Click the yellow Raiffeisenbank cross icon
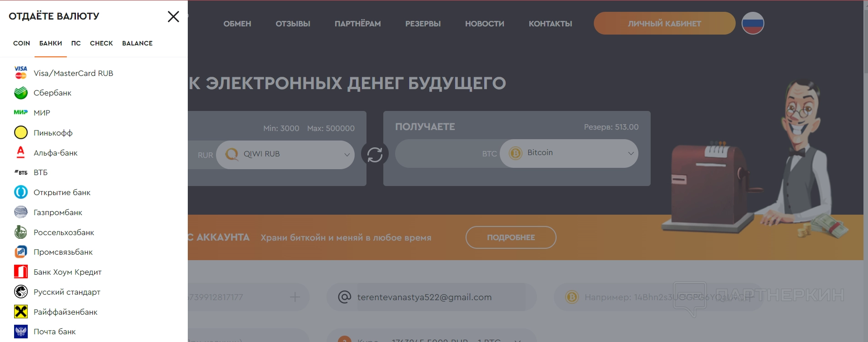This screenshot has width=868, height=342. (21, 312)
